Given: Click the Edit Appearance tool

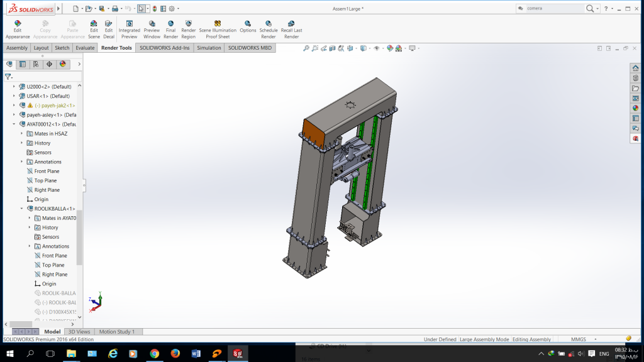Looking at the screenshot, I should click(18, 29).
